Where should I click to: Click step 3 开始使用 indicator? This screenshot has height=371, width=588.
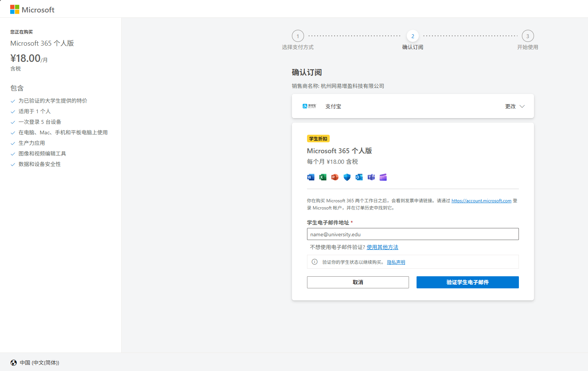(528, 36)
